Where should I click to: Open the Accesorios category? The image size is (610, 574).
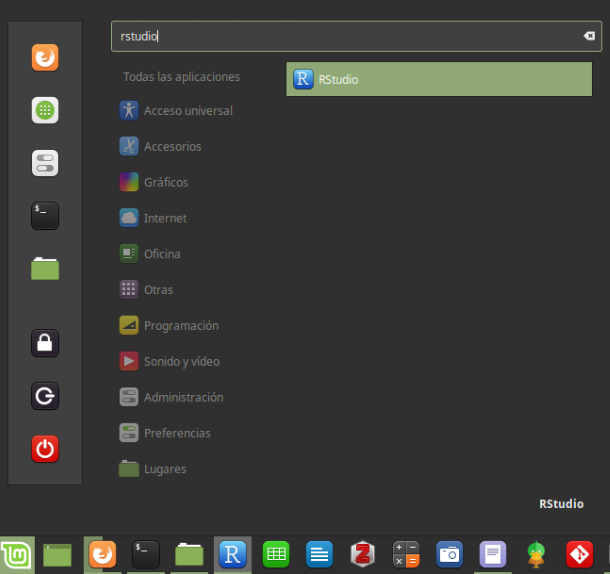pos(160,146)
